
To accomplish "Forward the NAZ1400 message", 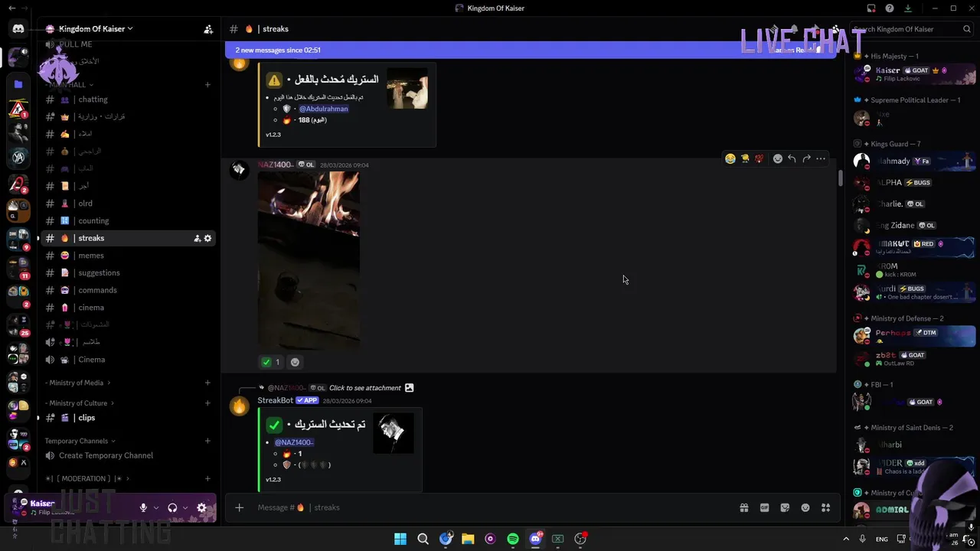I will (806, 158).
